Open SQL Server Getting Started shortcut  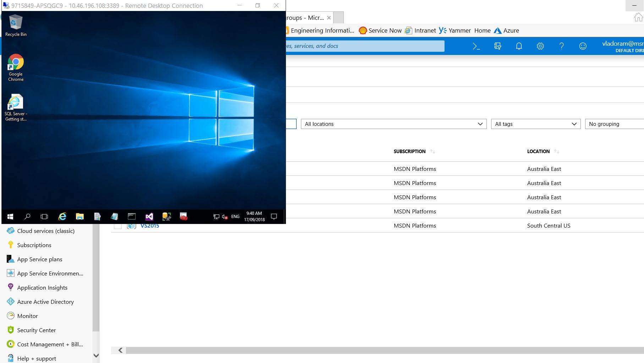pyautogui.click(x=16, y=108)
